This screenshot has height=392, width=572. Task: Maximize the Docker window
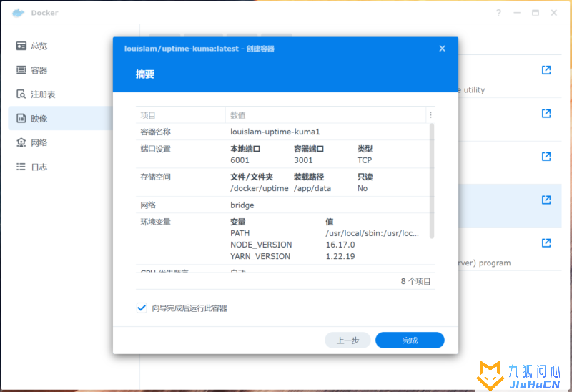click(x=535, y=13)
